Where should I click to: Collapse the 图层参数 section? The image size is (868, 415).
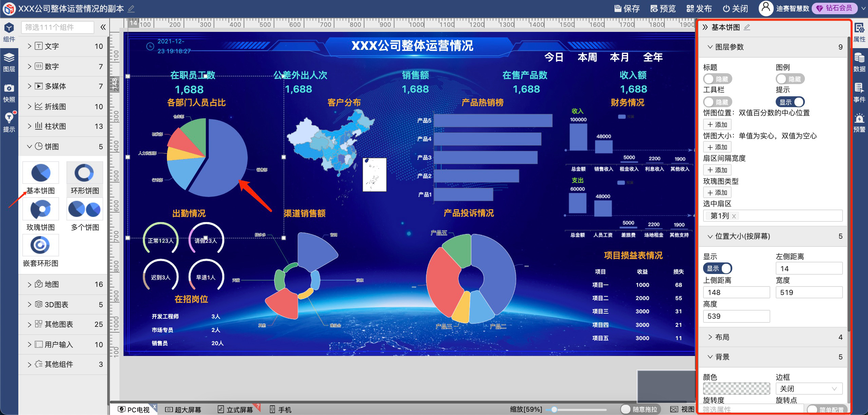pos(773,47)
